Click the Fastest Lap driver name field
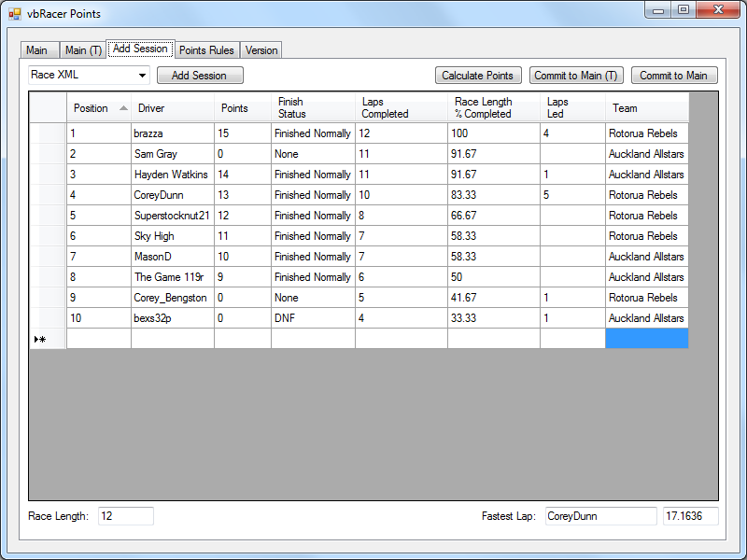 pos(599,516)
